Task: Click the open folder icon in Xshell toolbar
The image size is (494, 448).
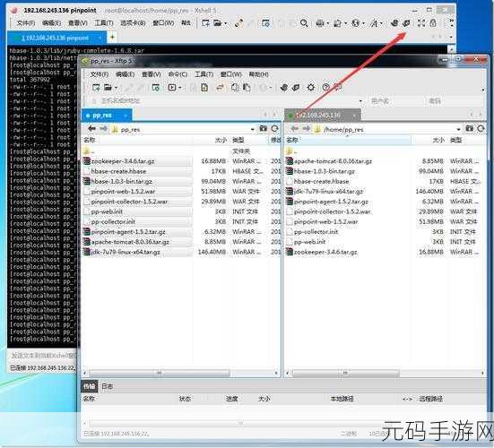Action: (x=217, y=23)
